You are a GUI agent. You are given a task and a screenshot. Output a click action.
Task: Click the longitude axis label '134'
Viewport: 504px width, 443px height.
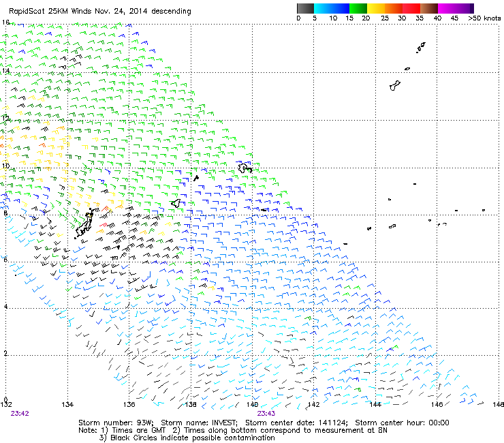67,404
